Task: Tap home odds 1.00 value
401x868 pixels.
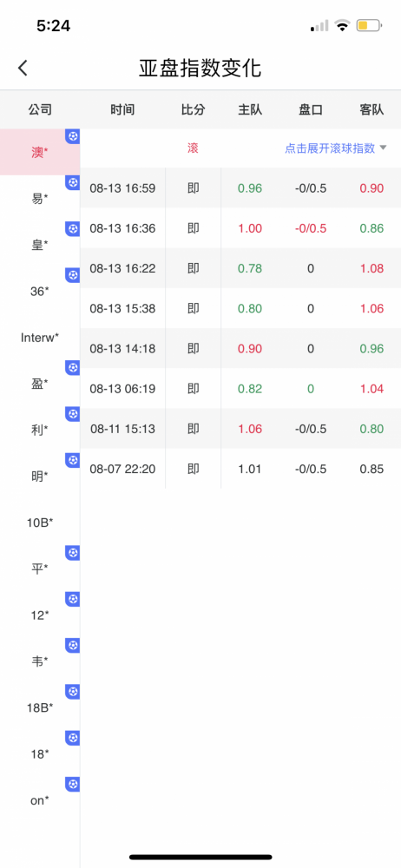Action: point(250,228)
